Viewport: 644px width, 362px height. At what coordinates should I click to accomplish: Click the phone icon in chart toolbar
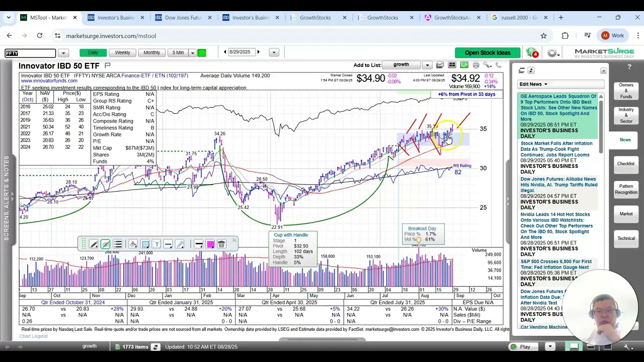pos(499,65)
